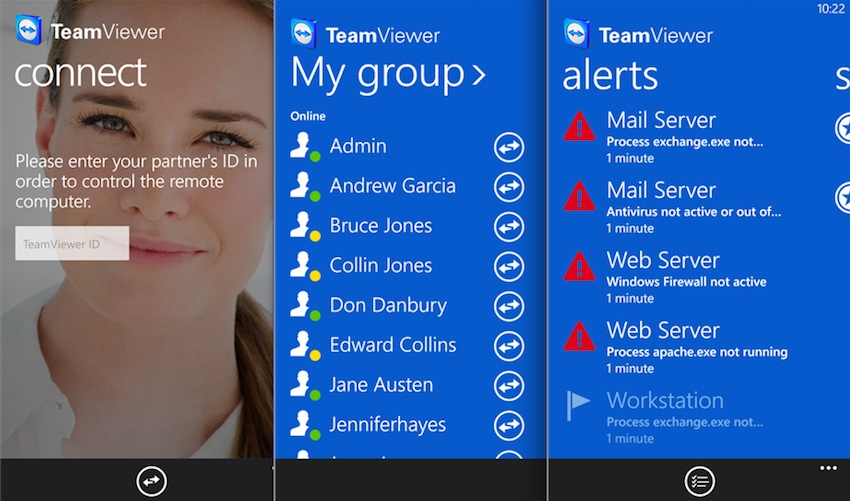Switch to the connect pivot header
Viewport: 850px width, 501px height.
80,73
